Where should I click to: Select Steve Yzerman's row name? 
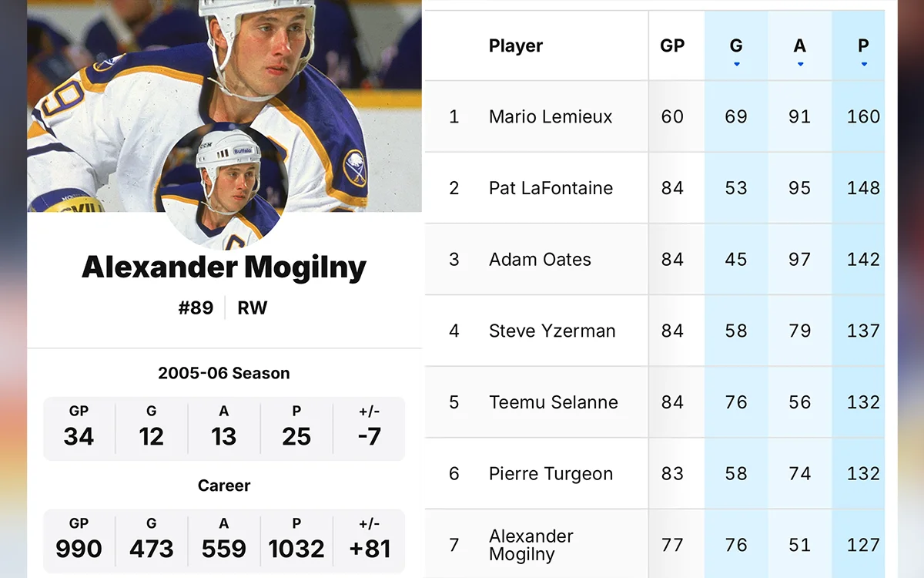(552, 331)
